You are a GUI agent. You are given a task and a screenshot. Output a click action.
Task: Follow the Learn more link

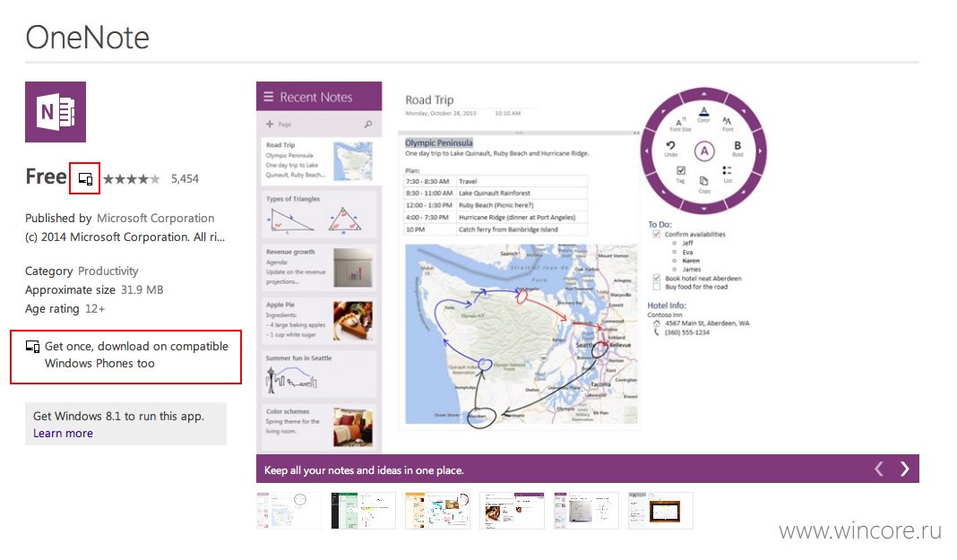tap(63, 433)
